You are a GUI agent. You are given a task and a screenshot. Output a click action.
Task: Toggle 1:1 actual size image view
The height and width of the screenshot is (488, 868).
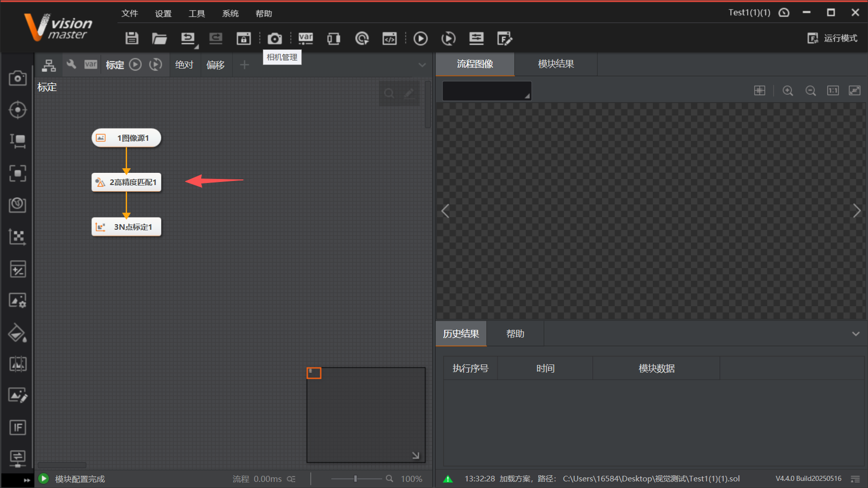click(833, 90)
